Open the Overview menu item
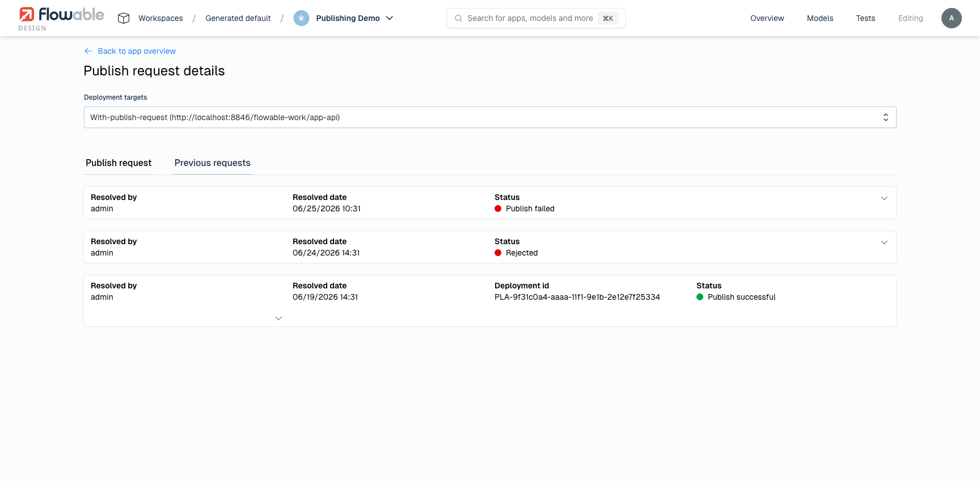The width and height of the screenshot is (980, 481). pos(767,18)
